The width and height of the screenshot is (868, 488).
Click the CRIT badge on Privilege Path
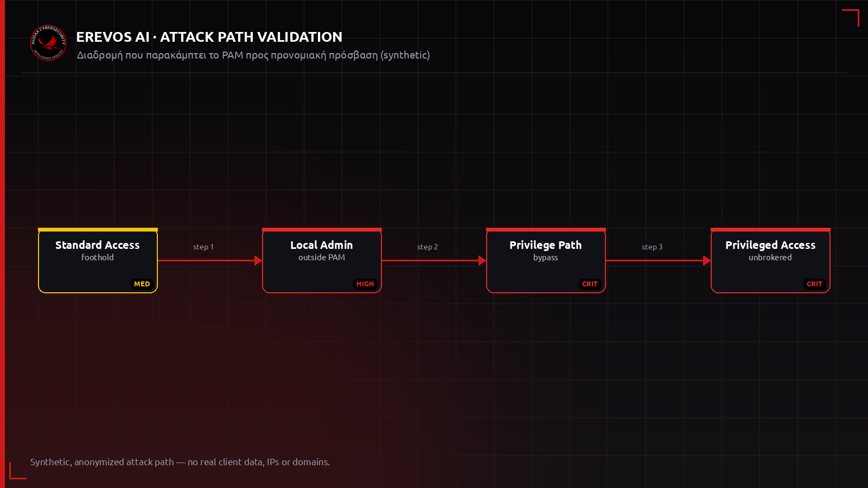590,284
